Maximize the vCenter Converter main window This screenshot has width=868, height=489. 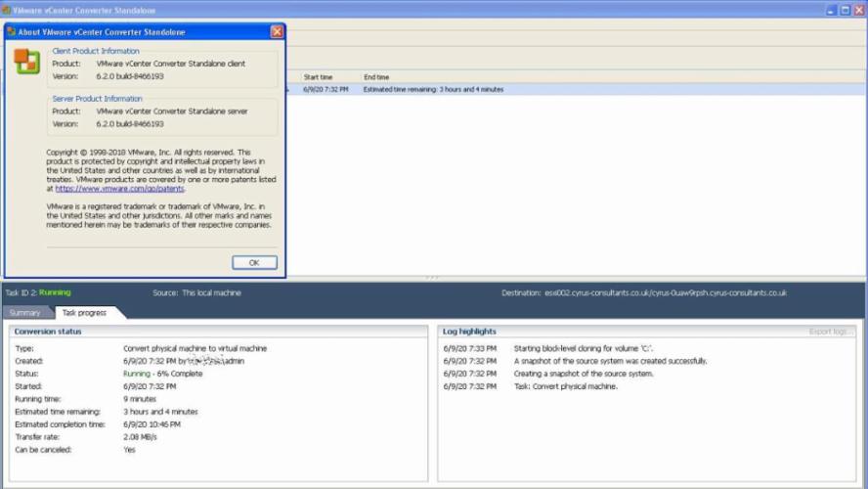846,10
